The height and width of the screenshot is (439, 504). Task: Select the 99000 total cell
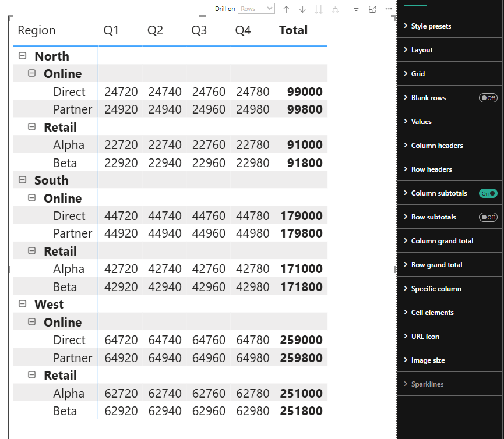[305, 92]
